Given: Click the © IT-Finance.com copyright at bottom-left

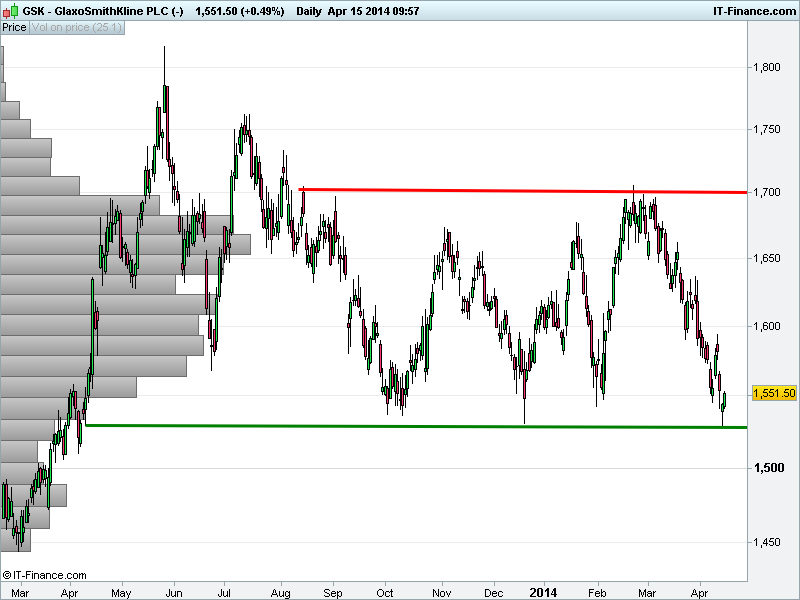Looking at the screenshot, I should (x=45, y=575).
